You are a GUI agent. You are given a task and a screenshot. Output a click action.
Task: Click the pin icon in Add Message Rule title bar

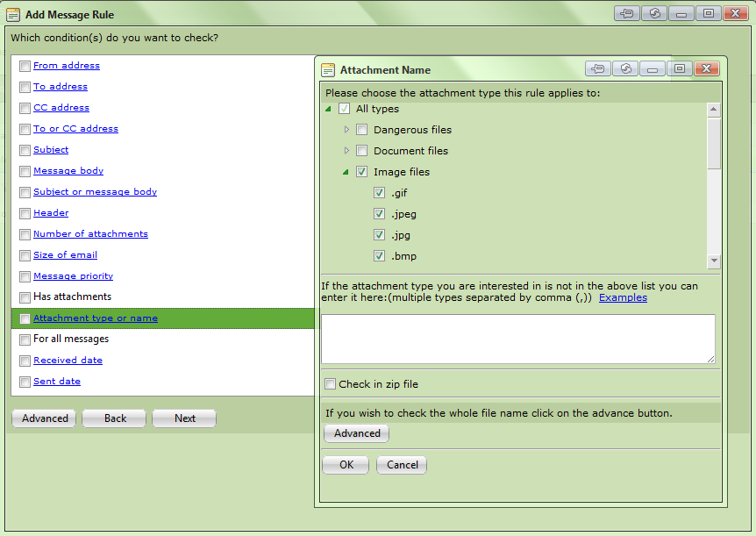[x=627, y=13]
